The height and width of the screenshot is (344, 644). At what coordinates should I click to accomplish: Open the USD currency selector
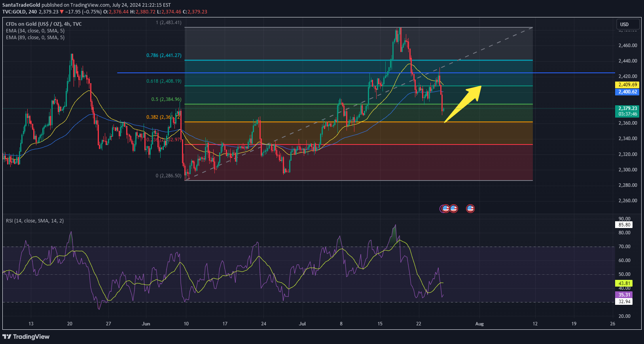(x=628, y=24)
